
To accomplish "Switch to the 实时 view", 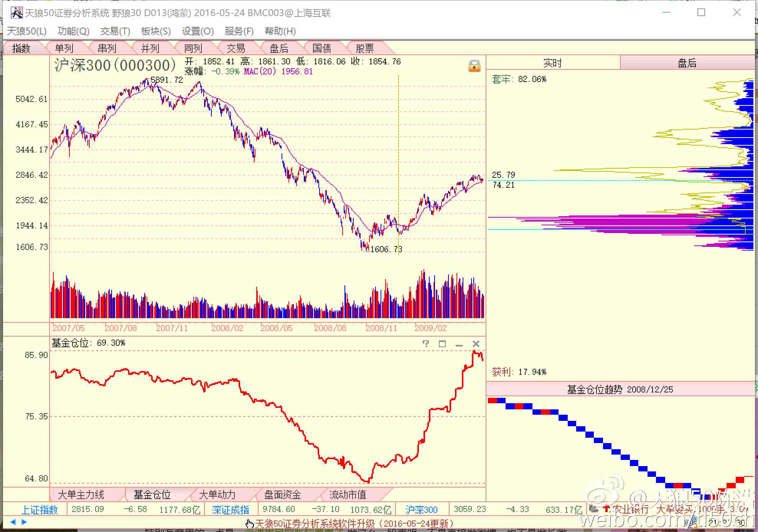I will point(552,63).
